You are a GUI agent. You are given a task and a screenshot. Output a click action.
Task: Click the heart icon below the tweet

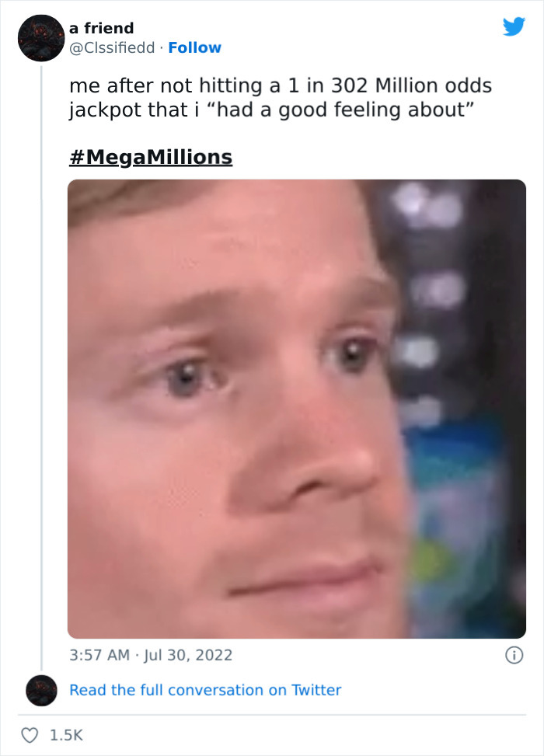31,733
